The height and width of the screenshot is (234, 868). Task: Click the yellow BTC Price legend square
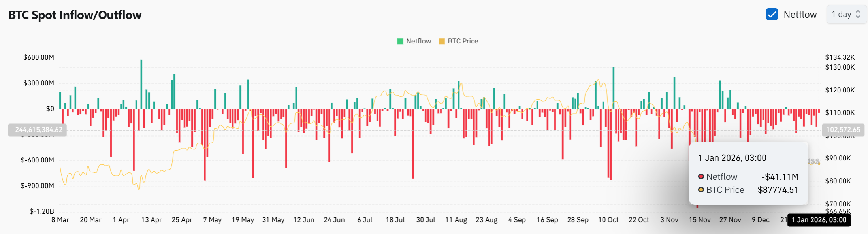(442, 41)
